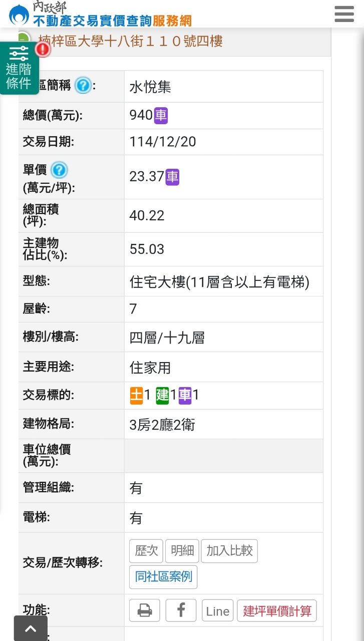Click the 不動產交易實價查詢服務網 site title

(x=112, y=21)
